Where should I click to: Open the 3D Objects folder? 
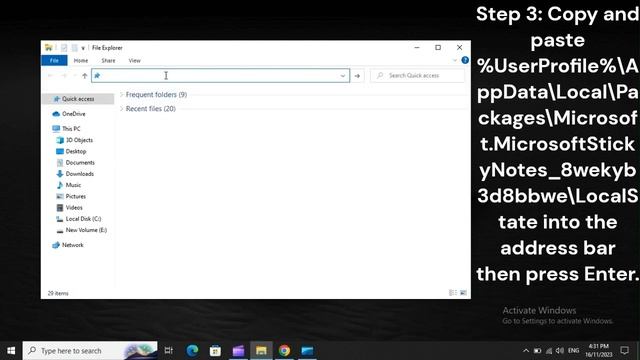coord(79,140)
